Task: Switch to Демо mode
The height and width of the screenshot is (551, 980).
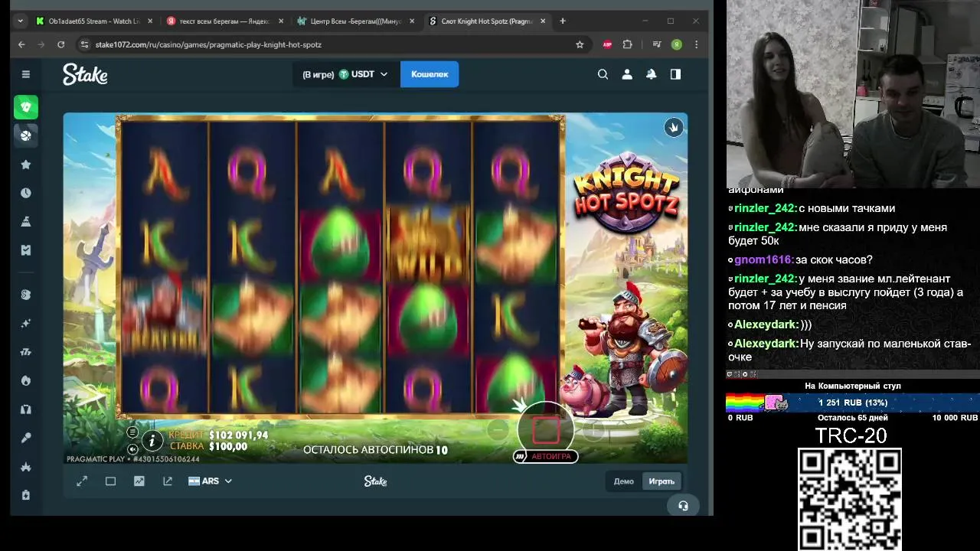Action: (x=623, y=481)
